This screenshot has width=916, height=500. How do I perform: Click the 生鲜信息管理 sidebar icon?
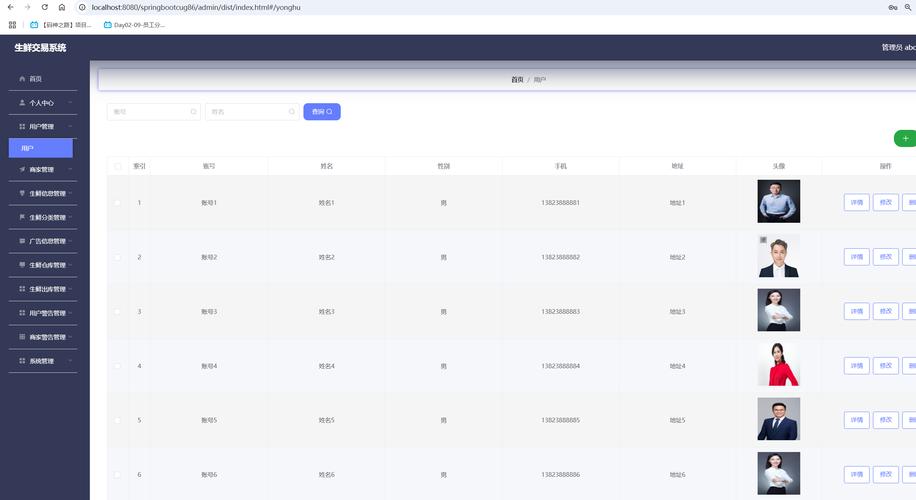(x=22, y=193)
